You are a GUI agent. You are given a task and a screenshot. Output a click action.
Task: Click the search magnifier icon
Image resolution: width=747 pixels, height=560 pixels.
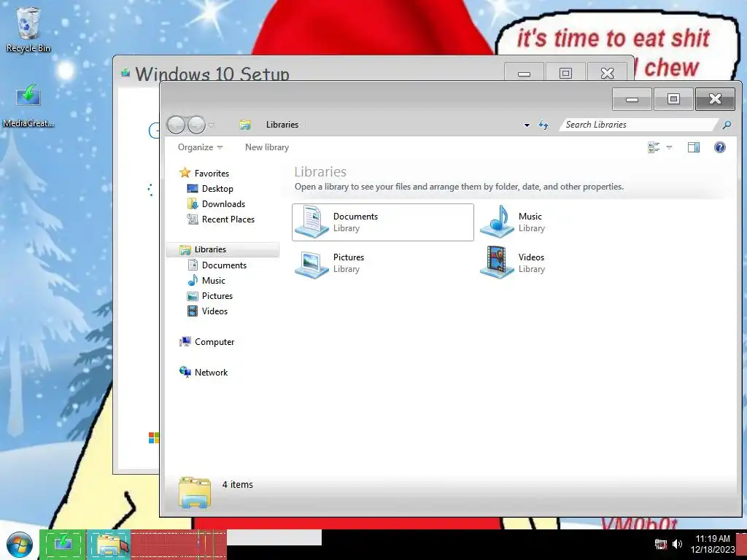tap(727, 125)
